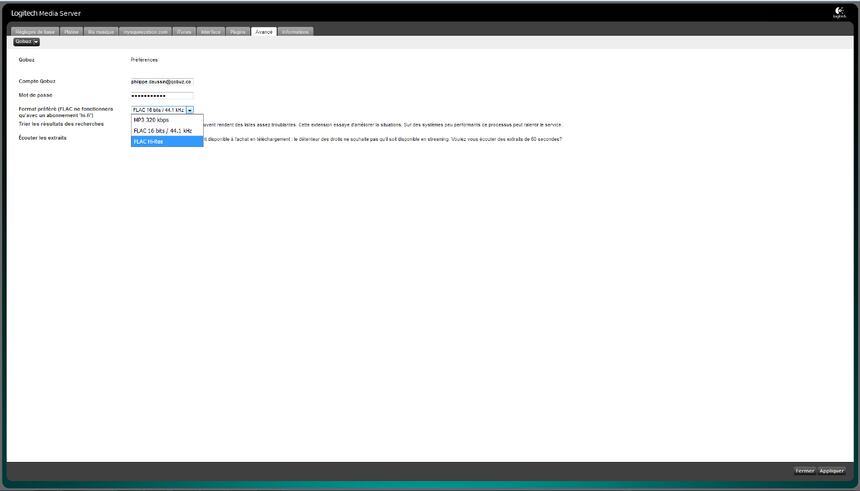The height and width of the screenshot is (491, 860).
Task: Click the Logitech logo icon
Action: point(839,13)
